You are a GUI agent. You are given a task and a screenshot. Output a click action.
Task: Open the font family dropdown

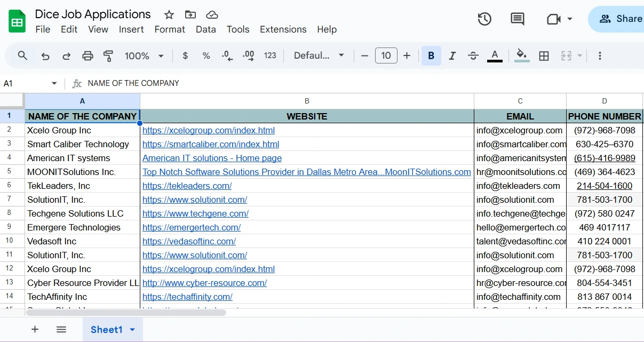(319, 55)
